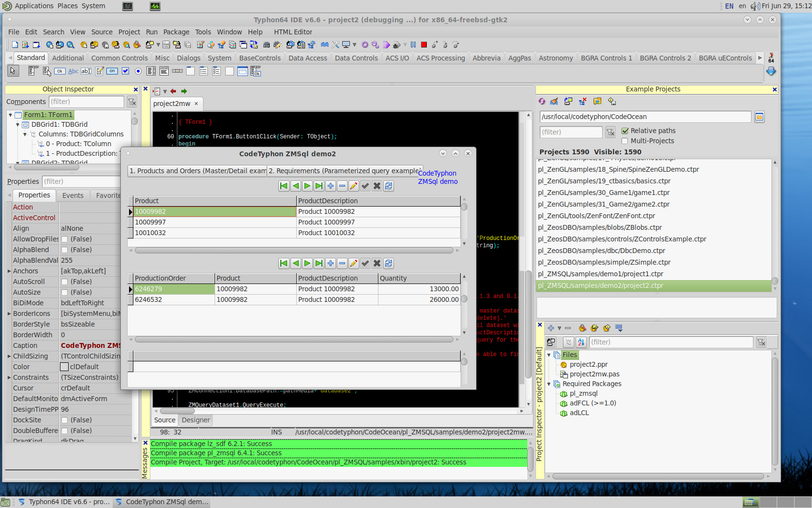Click jump forward green arrow in source editor
This screenshot has width=812, height=508.
coord(184,91)
